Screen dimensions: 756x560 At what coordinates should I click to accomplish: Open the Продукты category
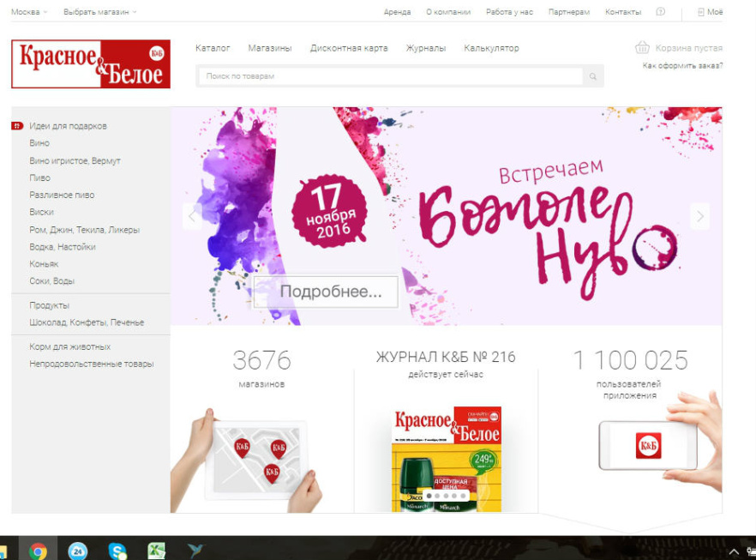49,305
